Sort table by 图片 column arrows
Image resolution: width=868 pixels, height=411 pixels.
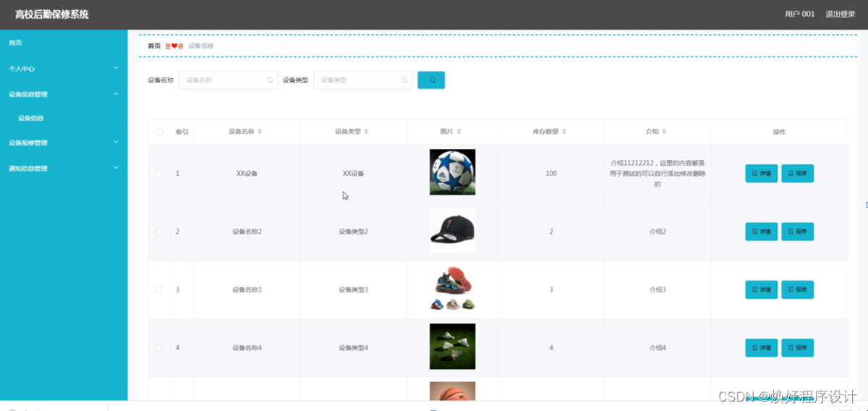pos(459,132)
